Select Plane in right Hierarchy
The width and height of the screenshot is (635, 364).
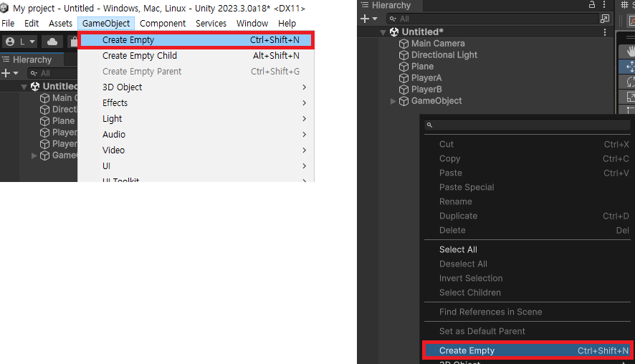pos(422,67)
